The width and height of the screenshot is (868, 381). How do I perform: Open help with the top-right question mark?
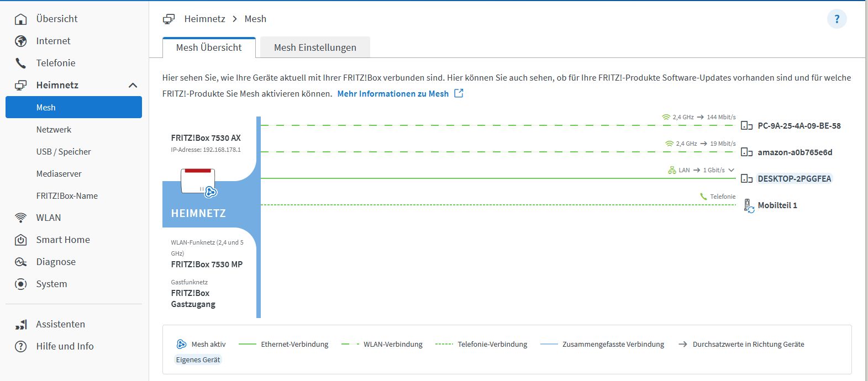(837, 19)
